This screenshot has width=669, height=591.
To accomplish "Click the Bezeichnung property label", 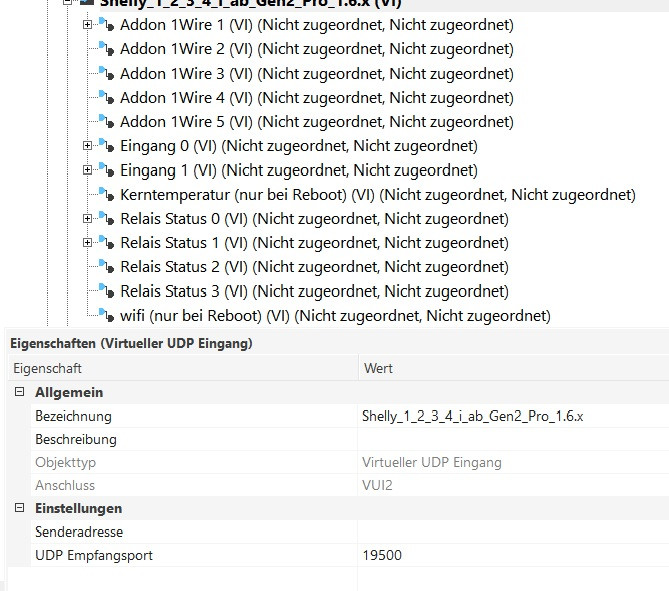I will 73,416.
